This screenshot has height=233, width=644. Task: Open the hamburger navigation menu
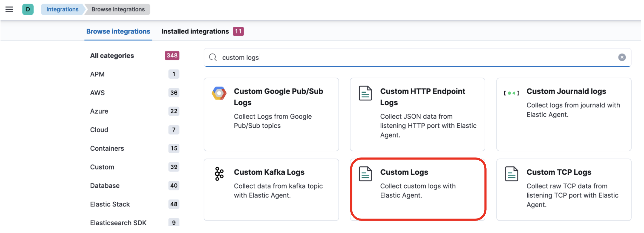[x=9, y=10]
